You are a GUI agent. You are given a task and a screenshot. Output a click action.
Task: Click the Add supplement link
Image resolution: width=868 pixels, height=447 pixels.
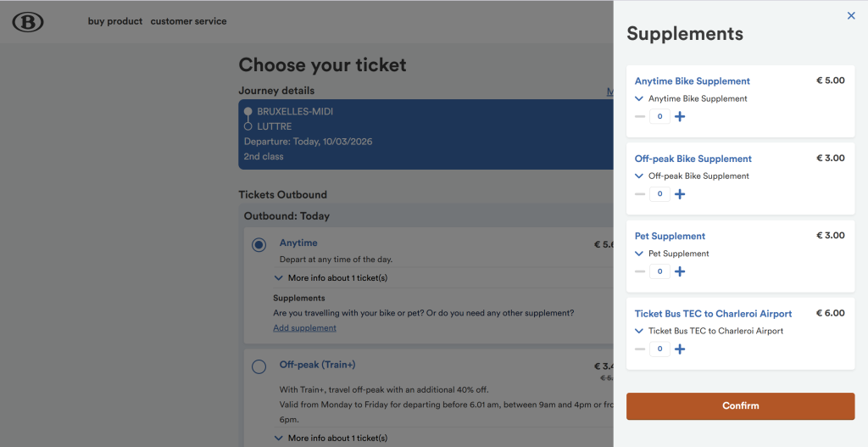(x=304, y=327)
